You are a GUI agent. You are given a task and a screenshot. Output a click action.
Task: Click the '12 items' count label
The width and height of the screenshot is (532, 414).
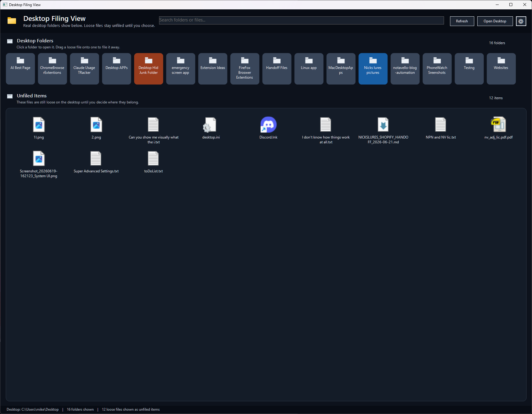(x=496, y=98)
